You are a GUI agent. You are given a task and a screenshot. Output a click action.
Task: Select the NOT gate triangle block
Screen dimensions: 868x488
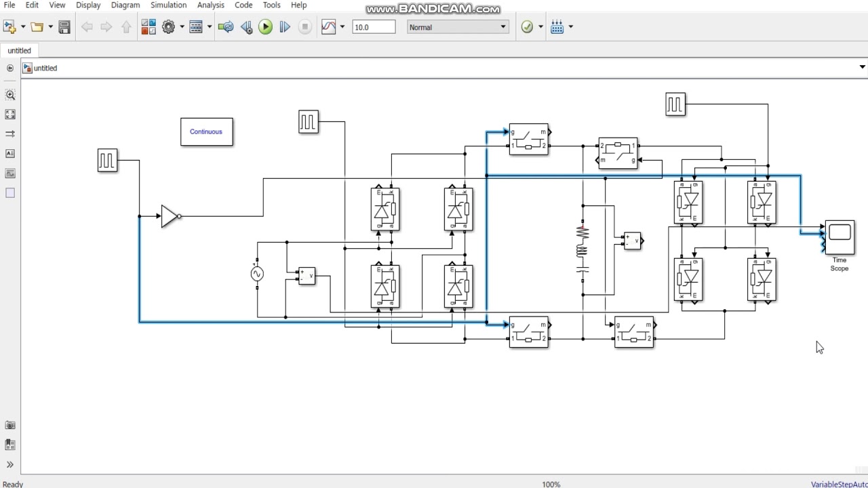coord(170,216)
